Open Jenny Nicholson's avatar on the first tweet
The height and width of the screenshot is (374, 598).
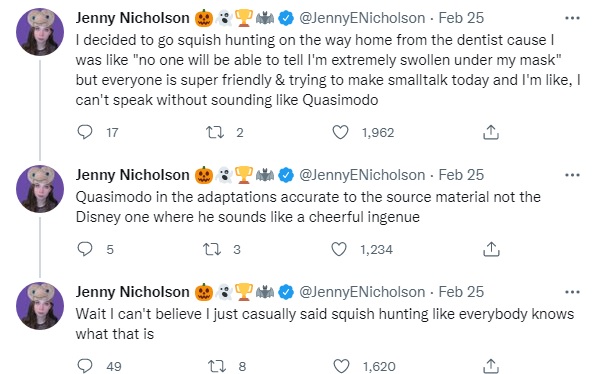[x=40, y=32]
